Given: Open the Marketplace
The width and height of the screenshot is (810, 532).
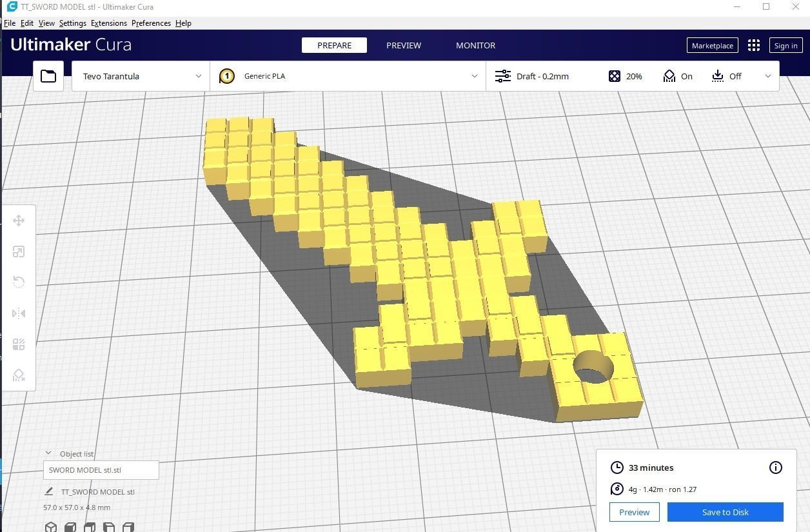Looking at the screenshot, I should coord(712,45).
